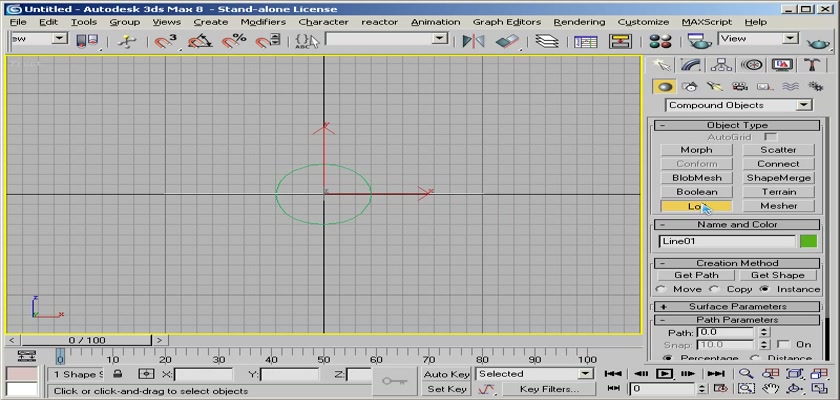The height and width of the screenshot is (400, 840).
Task: Toggle the Percent Snap icon
Action: pyautogui.click(x=234, y=41)
